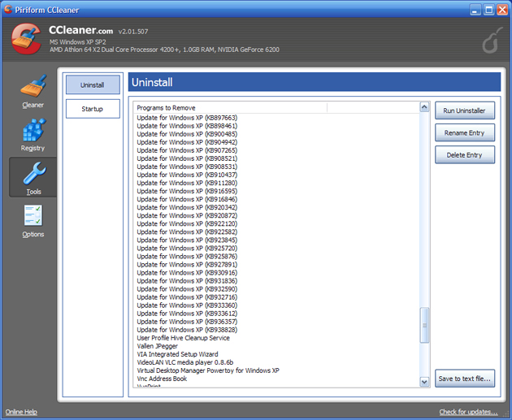Select Update for Windows XP (KB923845)
This screenshot has width=512, height=420.
(187, 240)
